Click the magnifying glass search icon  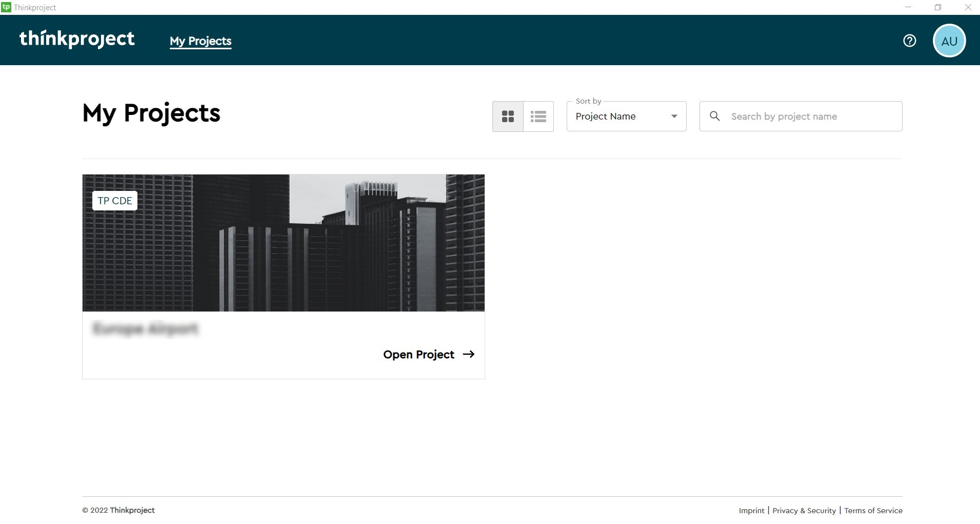pos(714,117)
